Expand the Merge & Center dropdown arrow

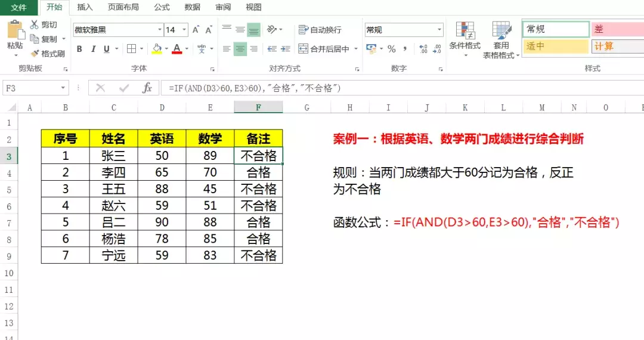(356, 49)
